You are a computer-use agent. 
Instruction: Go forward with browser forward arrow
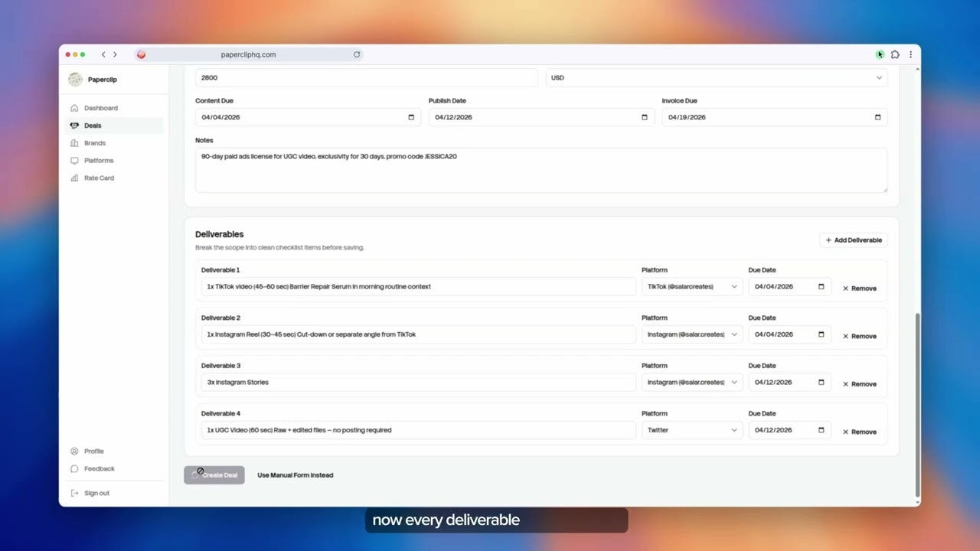pos(115,54)
